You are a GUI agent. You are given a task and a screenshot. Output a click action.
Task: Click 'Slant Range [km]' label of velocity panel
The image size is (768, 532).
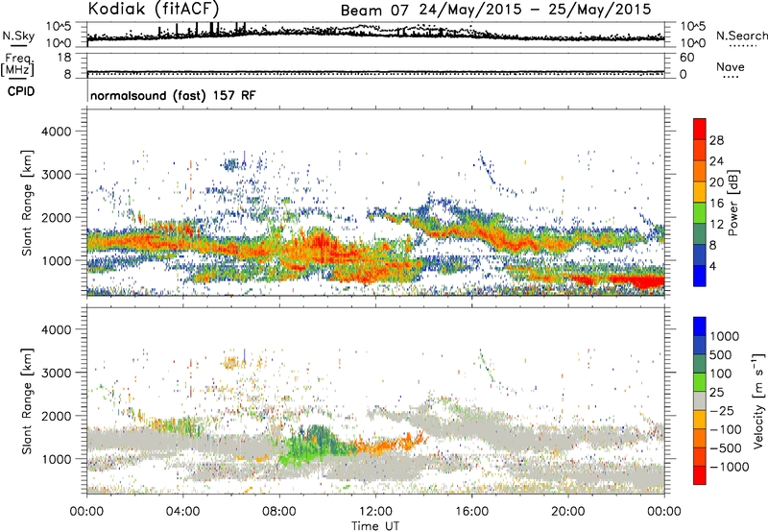click(27, 401)
